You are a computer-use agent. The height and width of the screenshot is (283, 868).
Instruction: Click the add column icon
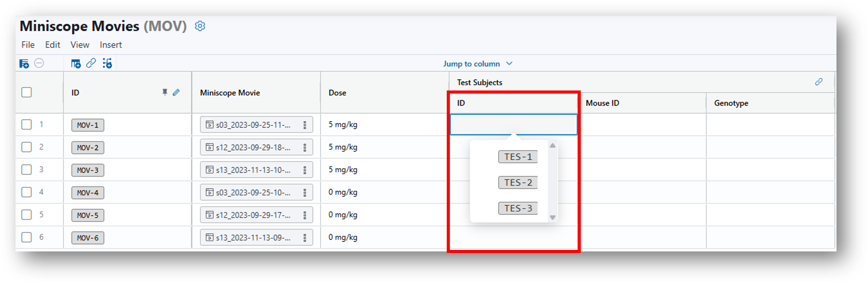pos(76,64)
